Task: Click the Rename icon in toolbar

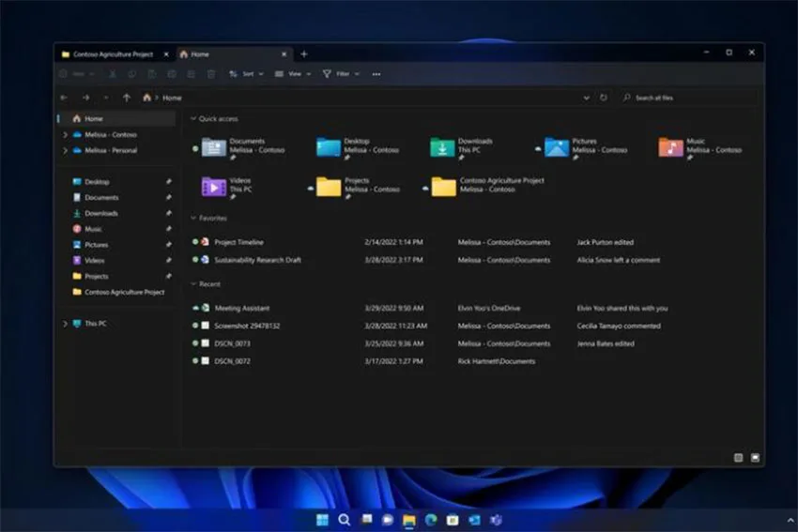Action: [172, 74]
